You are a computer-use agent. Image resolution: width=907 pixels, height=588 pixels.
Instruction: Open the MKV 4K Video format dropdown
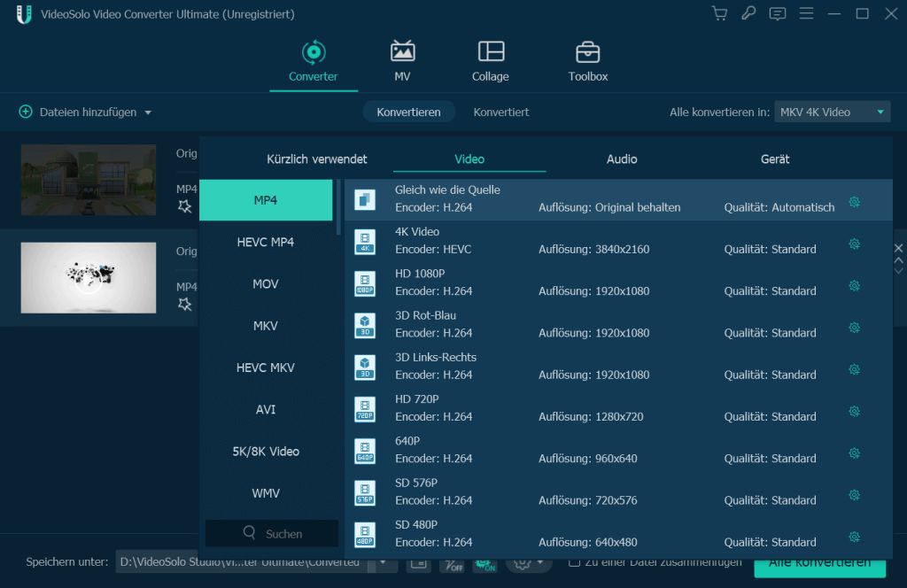tap(831, 112)
